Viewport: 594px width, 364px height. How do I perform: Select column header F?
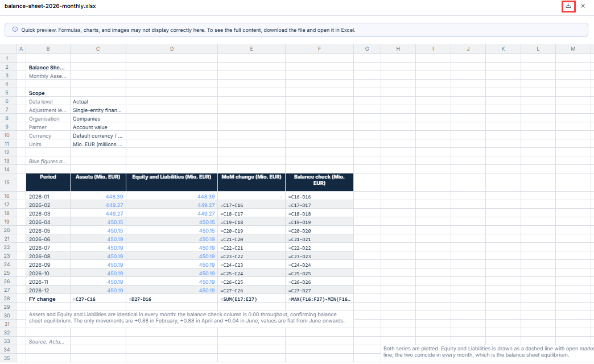point(319,49)
